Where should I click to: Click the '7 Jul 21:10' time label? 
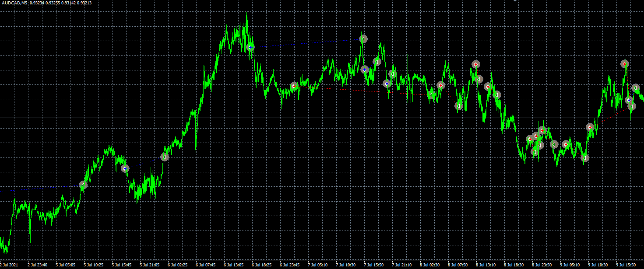tap(401, 265)
